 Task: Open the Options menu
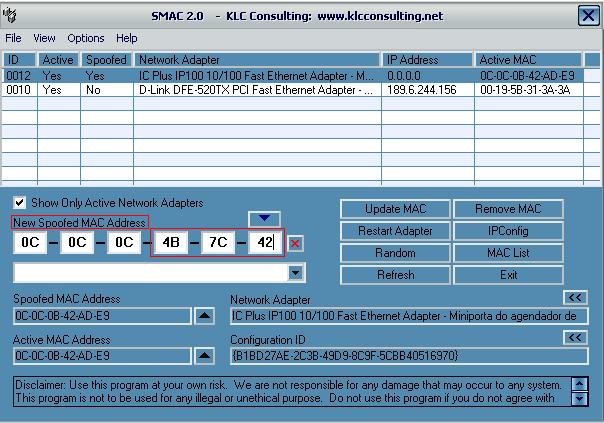(86, 38)
